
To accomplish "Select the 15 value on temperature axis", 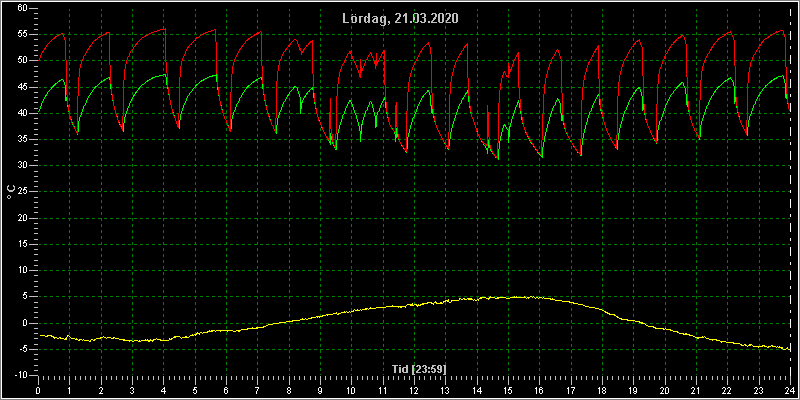I will (22, 244).
